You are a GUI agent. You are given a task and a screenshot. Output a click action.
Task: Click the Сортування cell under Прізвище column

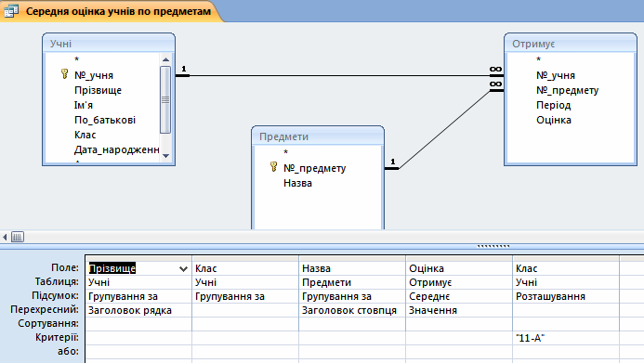tap(138, 324)
